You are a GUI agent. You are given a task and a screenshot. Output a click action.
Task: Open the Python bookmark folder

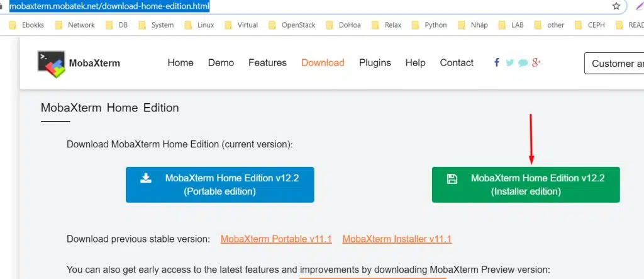tap(430, 25)
